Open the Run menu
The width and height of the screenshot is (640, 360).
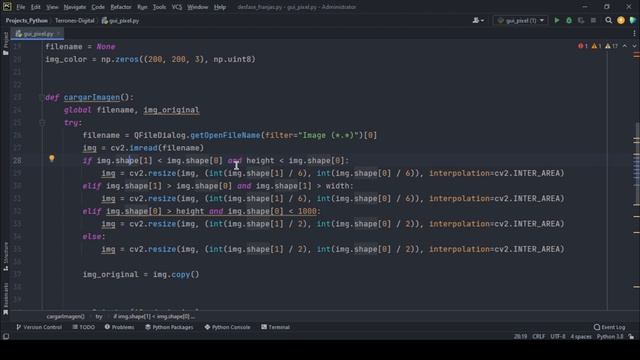tap(142, 7)
